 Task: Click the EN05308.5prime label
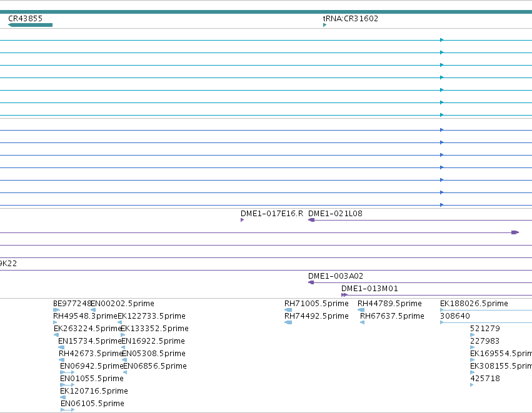pos(154,353)
